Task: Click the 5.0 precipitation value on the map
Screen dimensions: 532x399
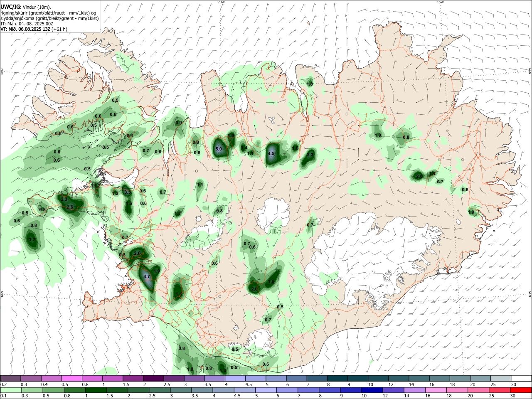Action: tap(219, 149)
